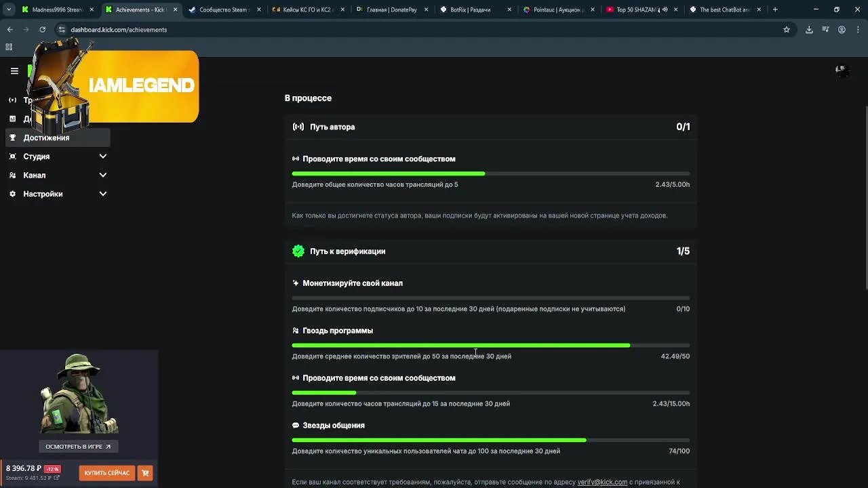Click the Путь автора broadcast icon
The height and width of the screenshot is (488, 868).
tap(298, 127)
